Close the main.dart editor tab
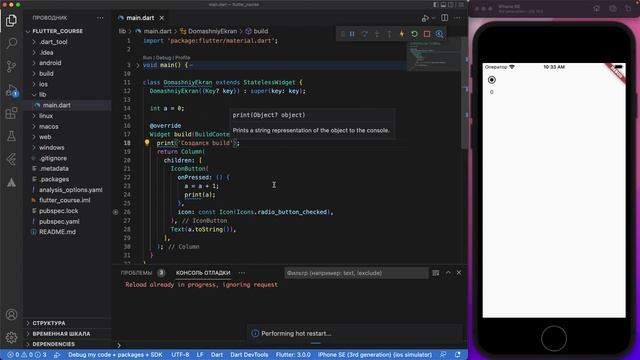This screenshot has height=360, width=640. pyautogui.click(x=162, y=18)
